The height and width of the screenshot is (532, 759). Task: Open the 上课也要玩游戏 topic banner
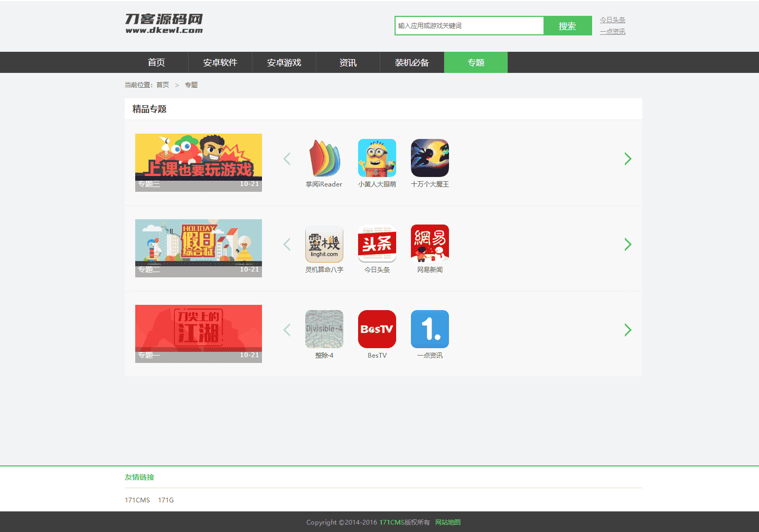coord(199,163)
